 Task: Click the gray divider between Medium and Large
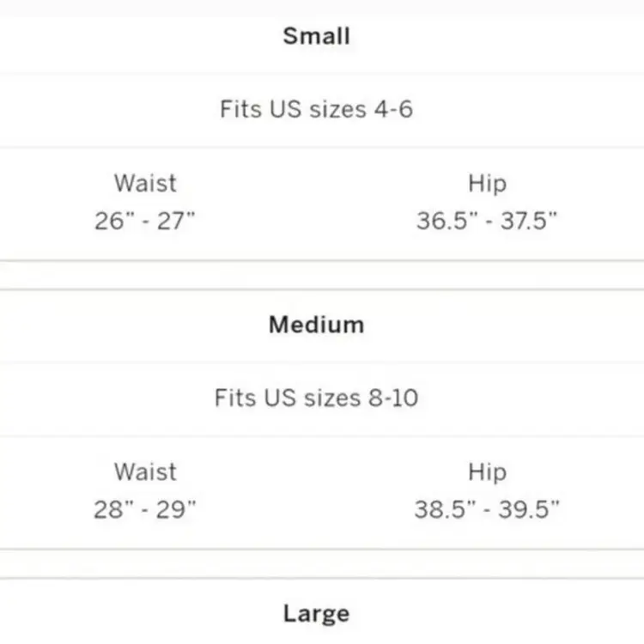pos(322,563)
